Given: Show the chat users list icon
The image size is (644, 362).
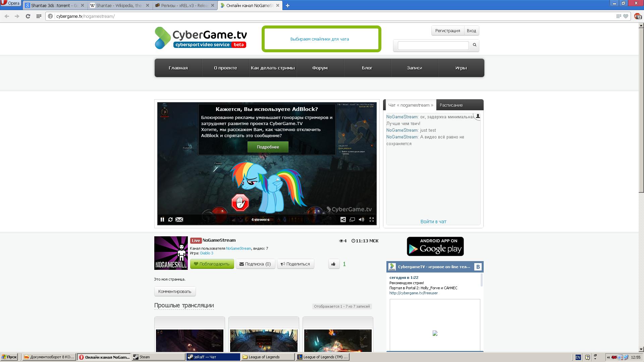Looking at the screenshot, I should click(x=478, y=116).
